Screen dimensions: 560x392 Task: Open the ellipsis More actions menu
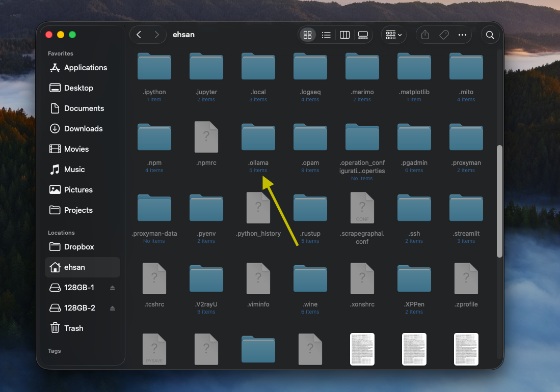click(x=462, y=35)
